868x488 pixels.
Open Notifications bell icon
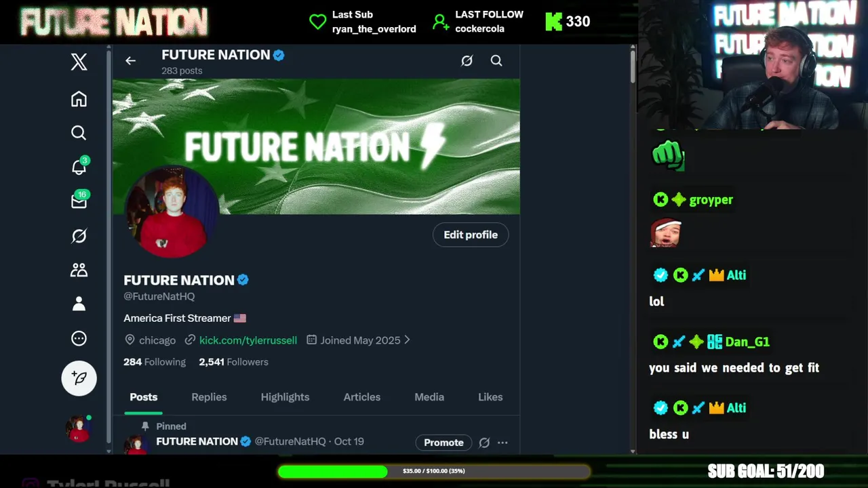[x=79, y=167]
